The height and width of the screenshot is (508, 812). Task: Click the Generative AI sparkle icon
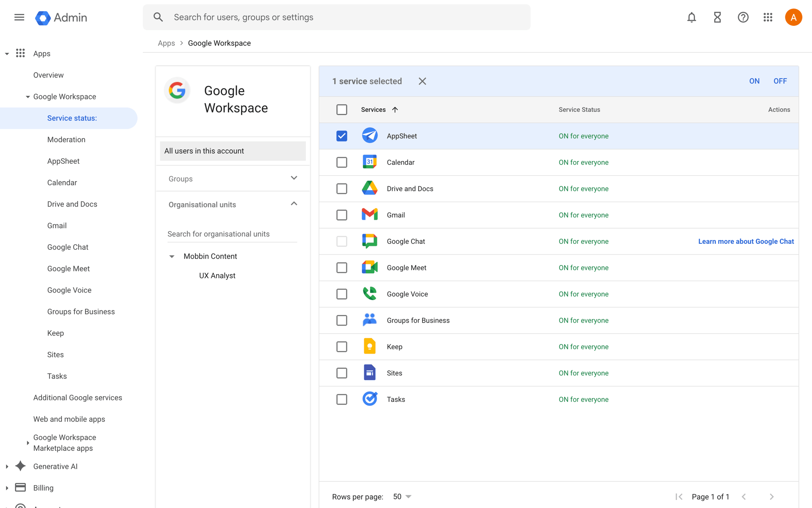coord(20,466)
